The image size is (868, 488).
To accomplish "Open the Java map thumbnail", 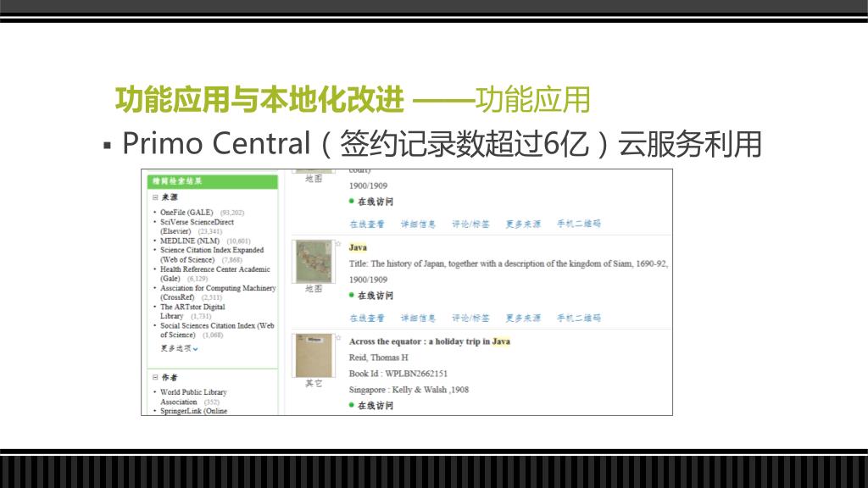I will 314,262.
